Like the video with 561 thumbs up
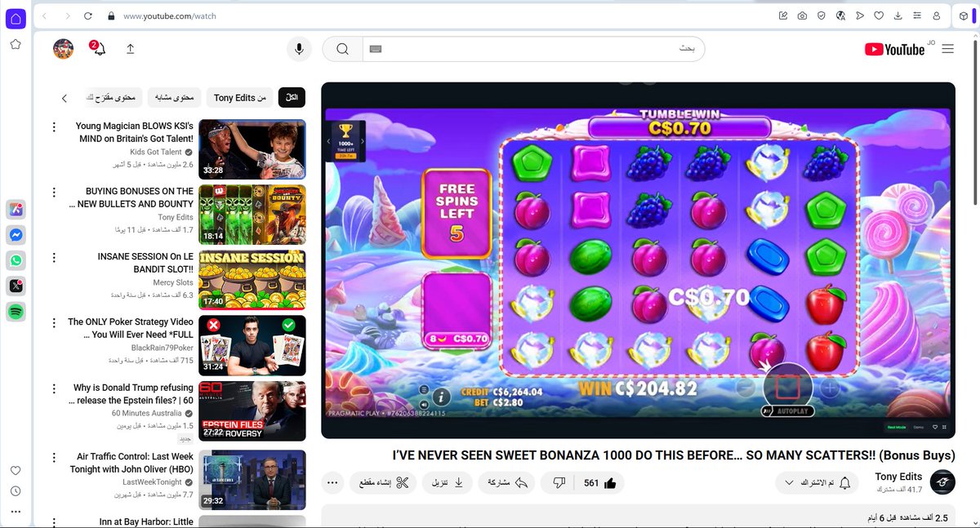The image size is (980, 528). pyautogui.click(x=600, y=483)
